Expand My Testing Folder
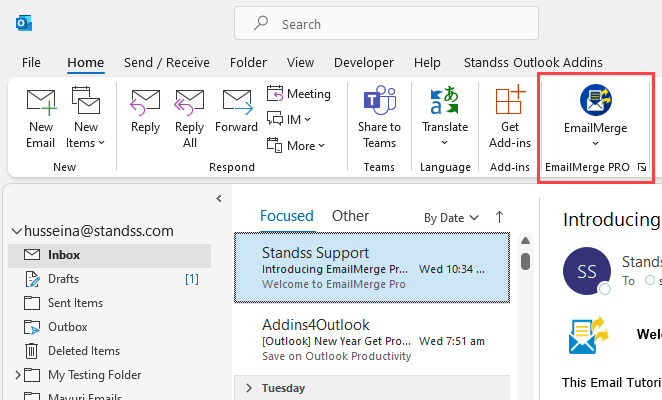Image resolution: width=662 pixels, height=400 pixels. click(18, 375)
